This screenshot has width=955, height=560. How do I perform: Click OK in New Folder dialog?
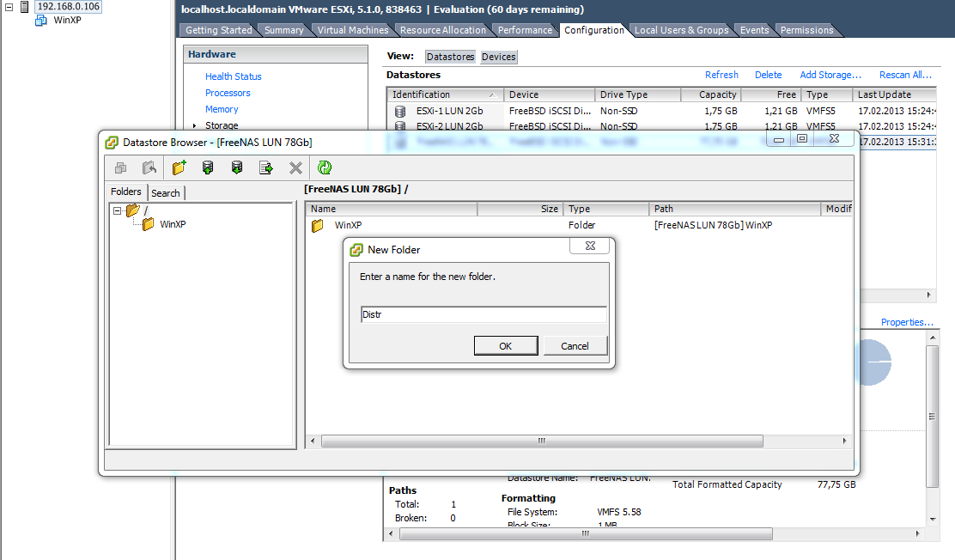[506, 345]
